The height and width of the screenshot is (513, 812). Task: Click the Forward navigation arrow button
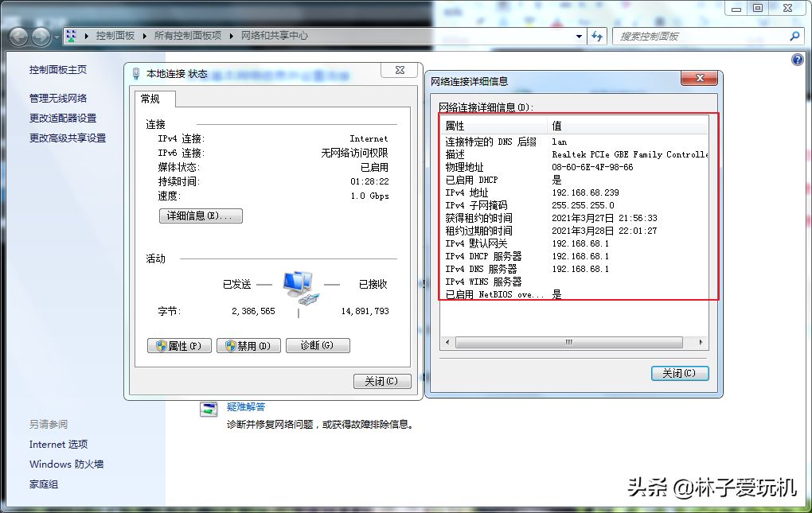(x=41, y=37)
